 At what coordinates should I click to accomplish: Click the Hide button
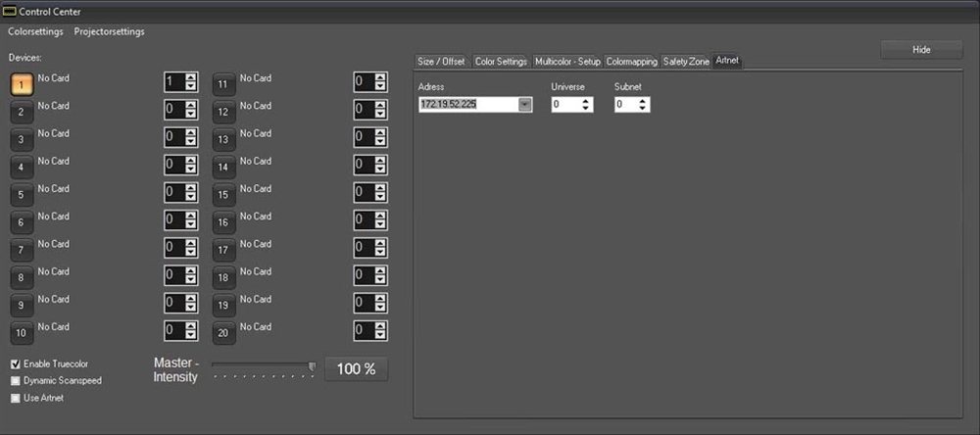921,50
